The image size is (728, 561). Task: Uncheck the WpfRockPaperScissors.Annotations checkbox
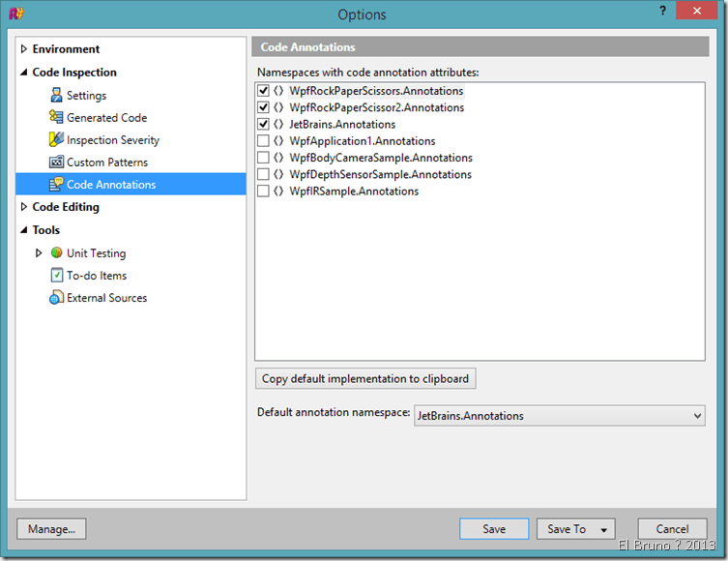pos(263,91)
